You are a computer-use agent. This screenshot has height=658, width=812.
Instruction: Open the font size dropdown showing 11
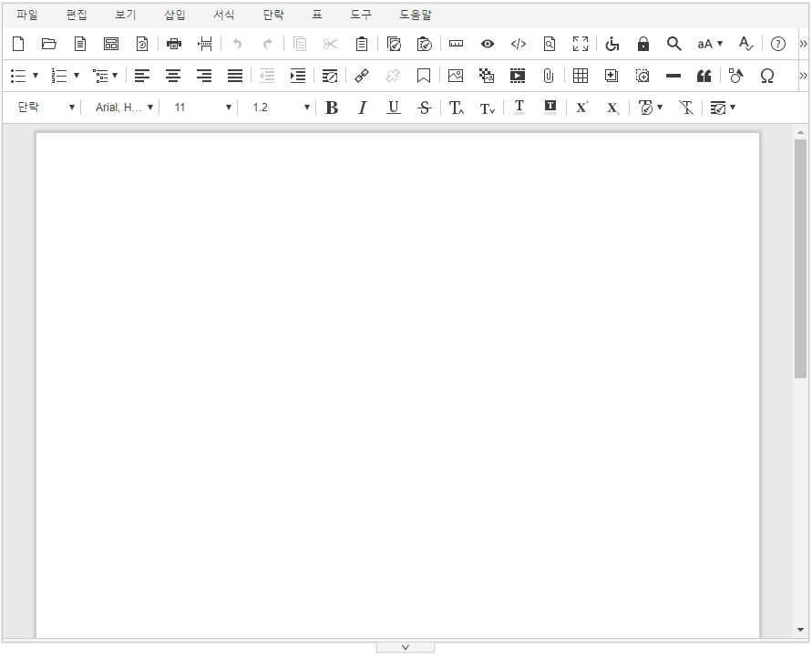(202, 108)
